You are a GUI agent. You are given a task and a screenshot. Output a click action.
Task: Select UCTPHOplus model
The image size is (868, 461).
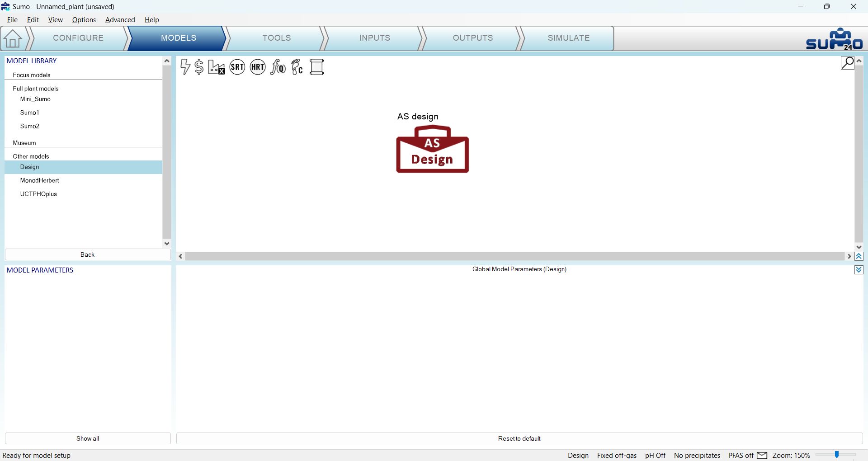coord(83,194)
